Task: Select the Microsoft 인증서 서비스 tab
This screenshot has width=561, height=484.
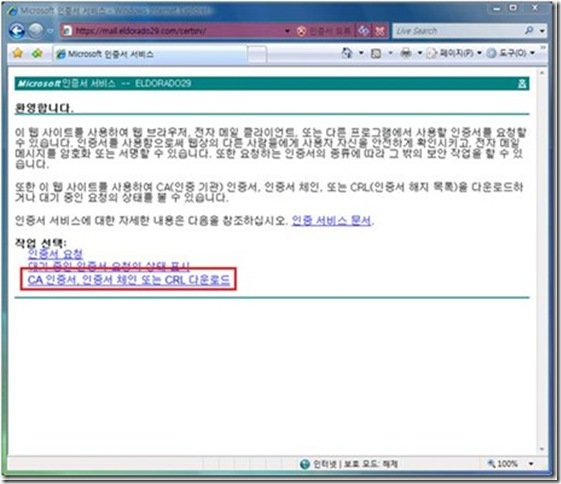Action: tap(149, 54)
